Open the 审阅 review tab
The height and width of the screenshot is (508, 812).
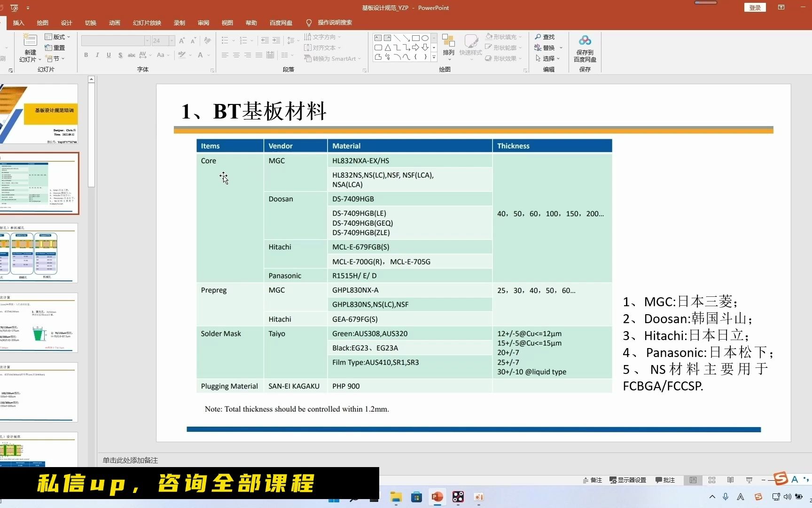[x=203, y=23]
